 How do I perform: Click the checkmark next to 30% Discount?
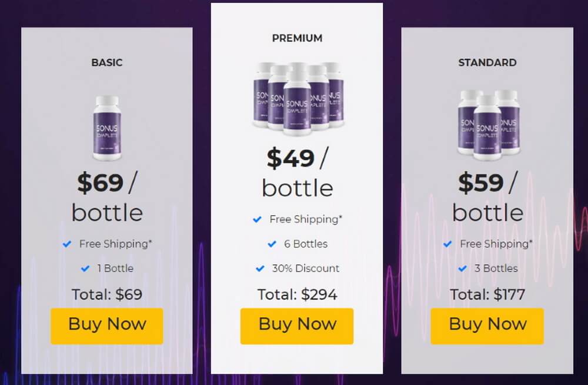pos(260,269)
